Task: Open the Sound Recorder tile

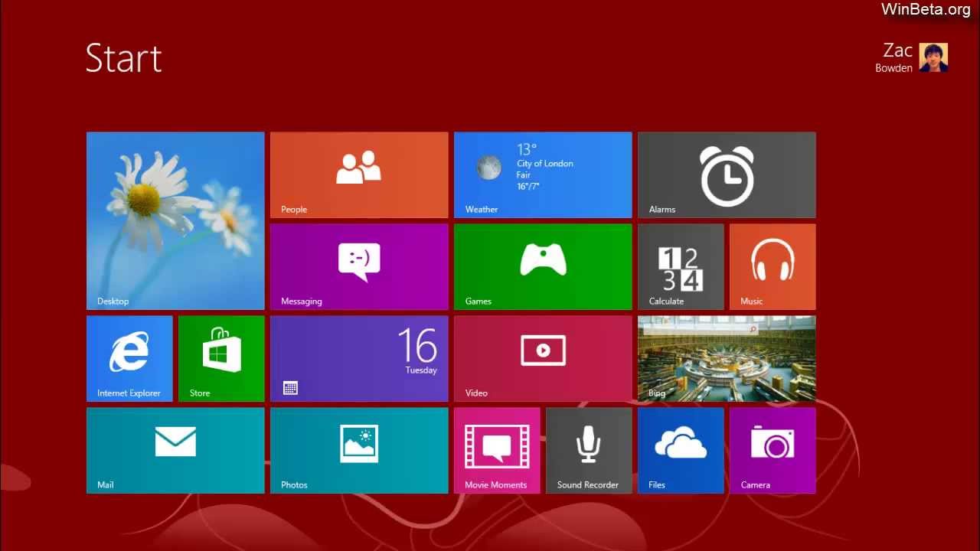Action: pyautogui.click(x=589, y=450)
